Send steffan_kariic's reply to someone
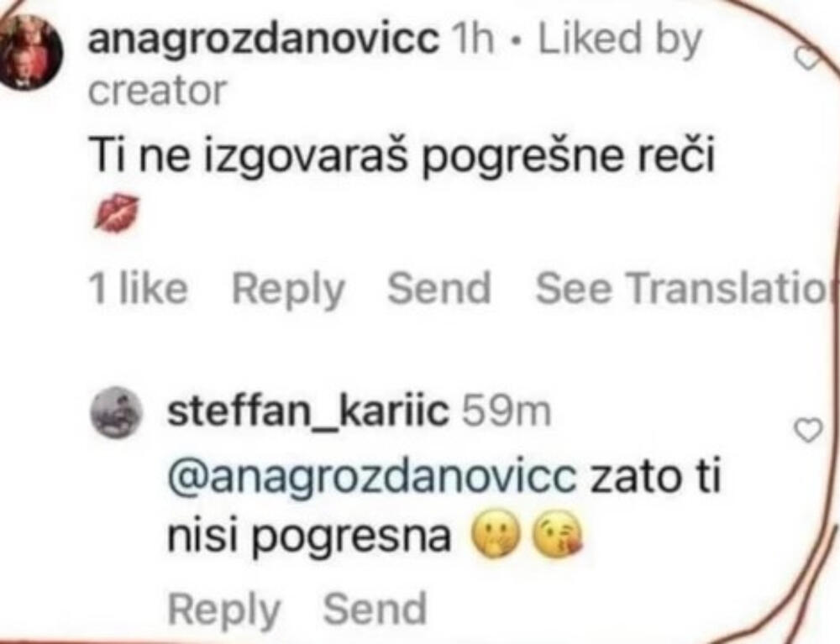Image resolution: width=840 pixels, height=644 pixels. [x=375, y=608]
